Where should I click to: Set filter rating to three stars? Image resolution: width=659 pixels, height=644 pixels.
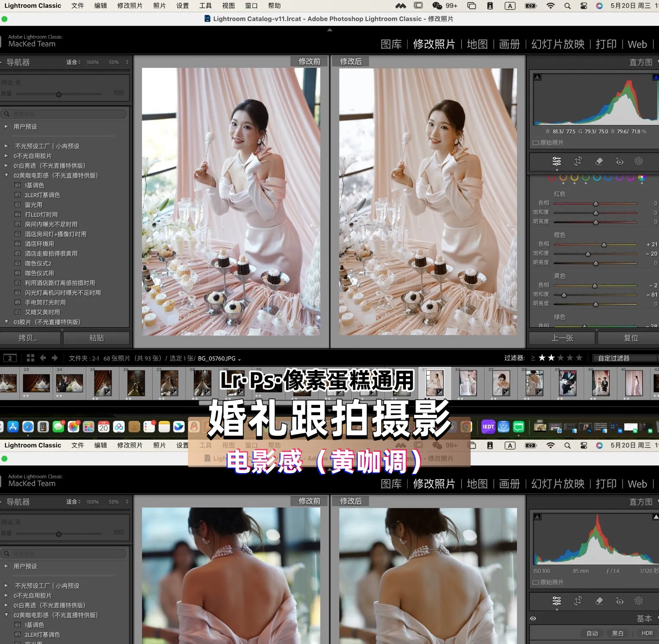click(560, 358)
